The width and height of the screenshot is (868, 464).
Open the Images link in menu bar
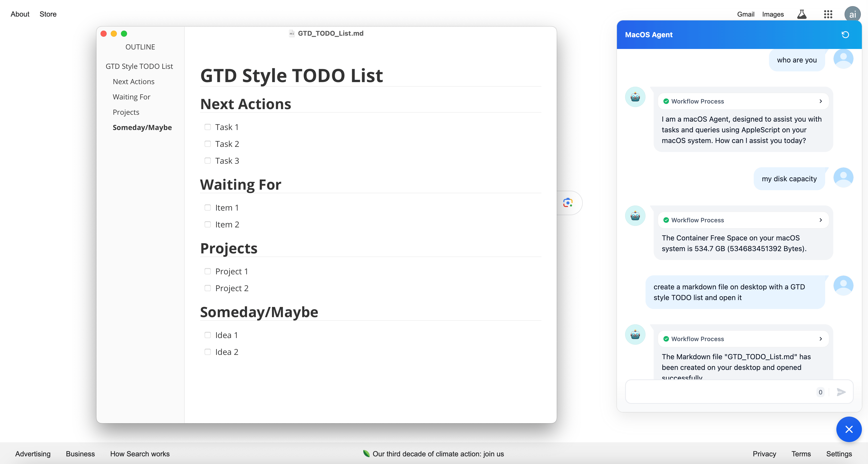point(772,14)
